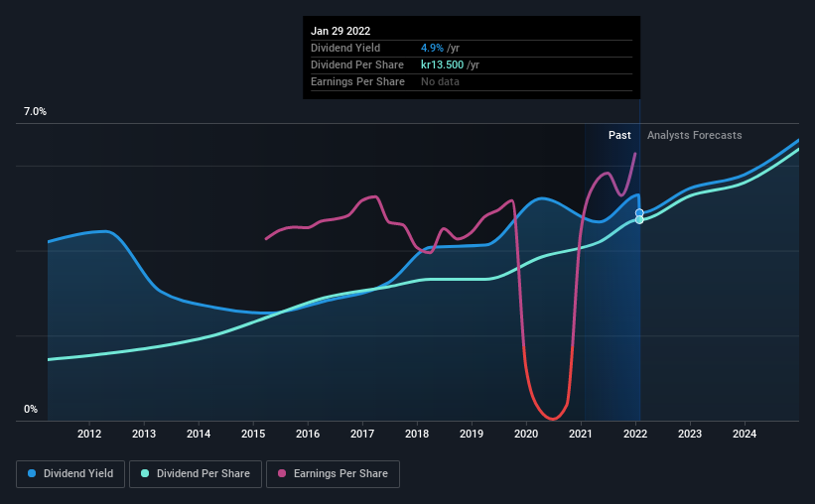The width and height of the screenshot is (815, 504).
Task: Click the pink Earnings Per Share legend dot
Action: (282, 473)
